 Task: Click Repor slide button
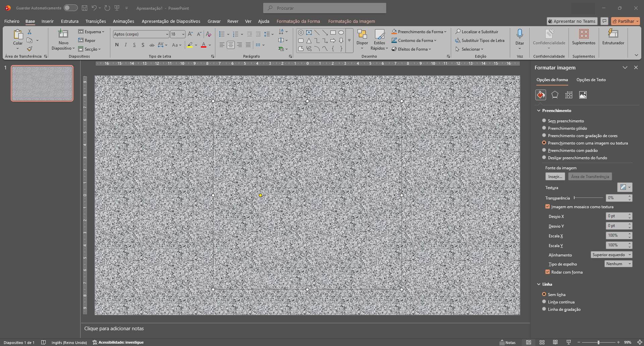click(x=87, y=40)
